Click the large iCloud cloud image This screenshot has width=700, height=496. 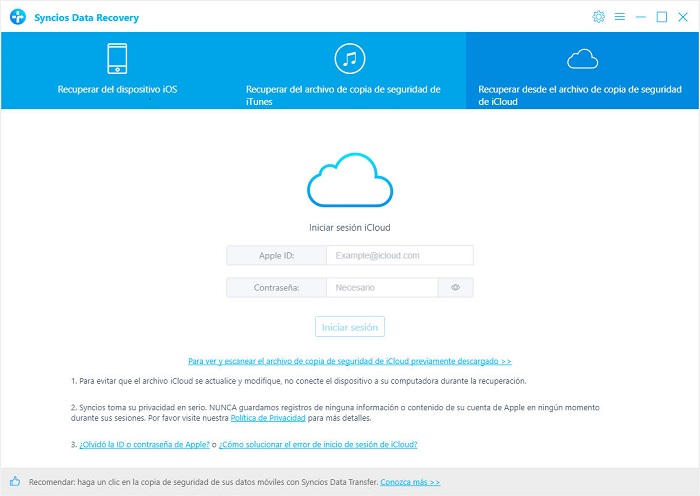tap(350, 180)
